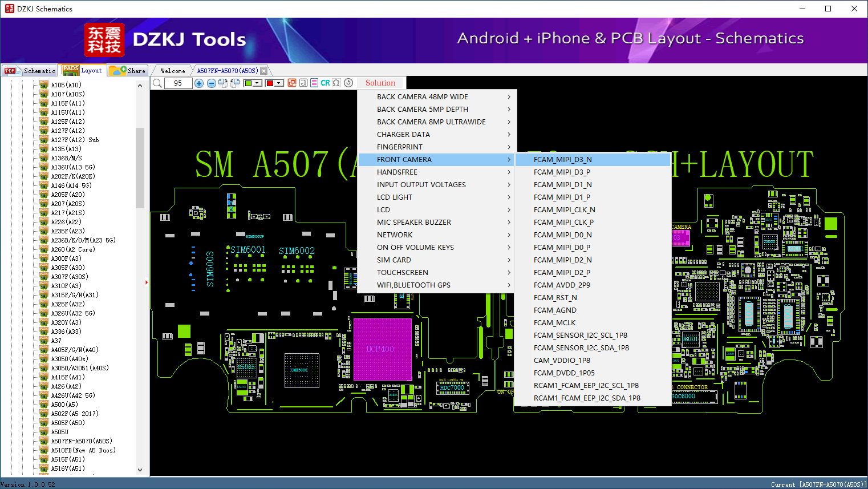Click the SIM6001 component on the board
Image resolution: width=868 pixels, height=489 pixels.
point(248,250)
